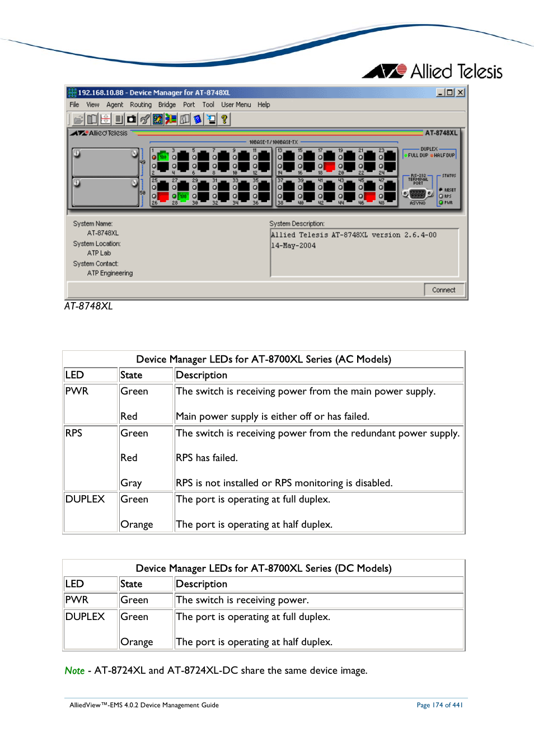This screenshot has width=534, height=756.
Task: Select red port 26 on the switch
Action: point(163,196)
